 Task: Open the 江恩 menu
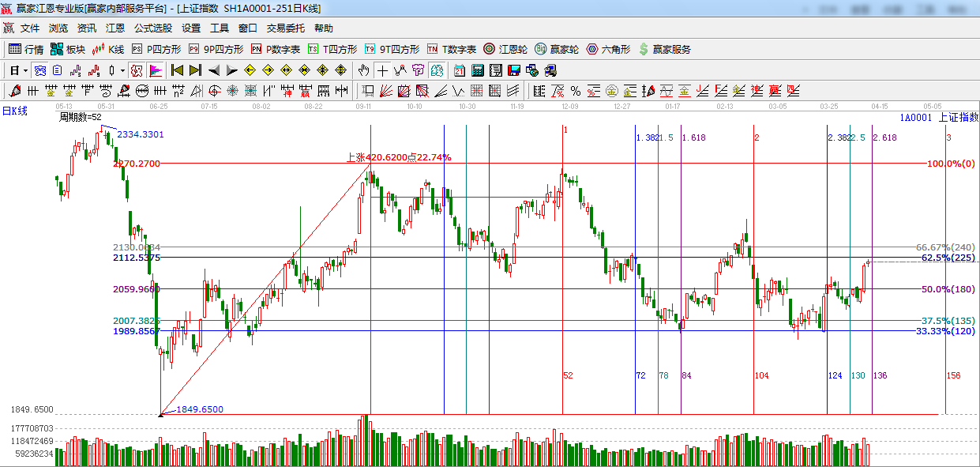tap(115, 28)
